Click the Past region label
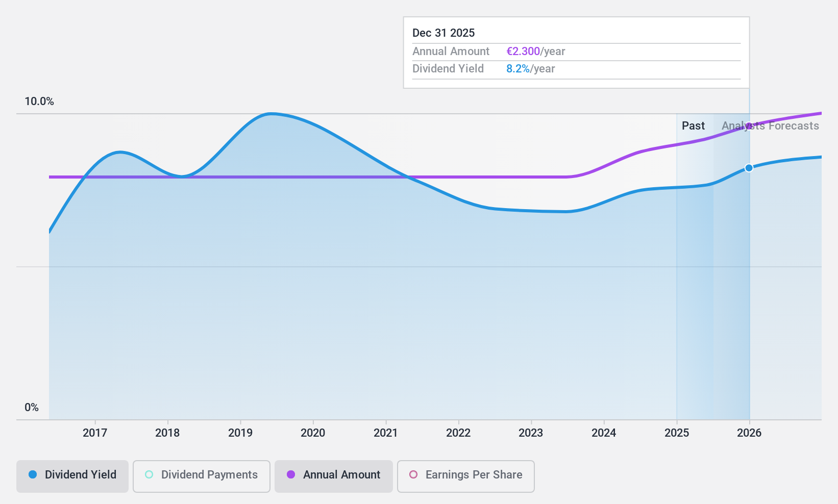Screen dimensions: 838x504 (x=693, y=126)
